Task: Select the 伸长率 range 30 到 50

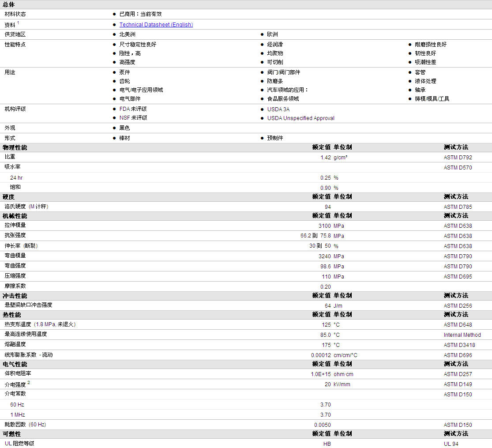Action: point(320,246)
